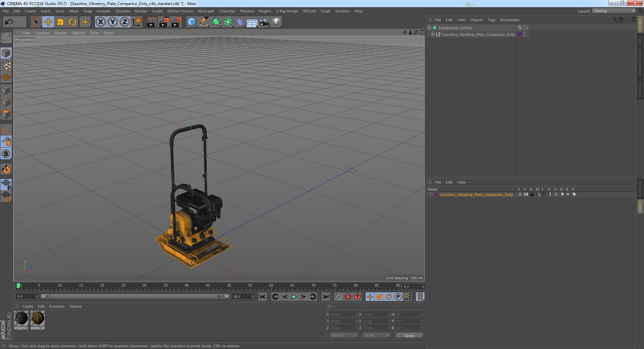Image resolution: width=644 pixels, height=349 pixels.
Task: Select the Live Selection tool
Action: point(36,22)
